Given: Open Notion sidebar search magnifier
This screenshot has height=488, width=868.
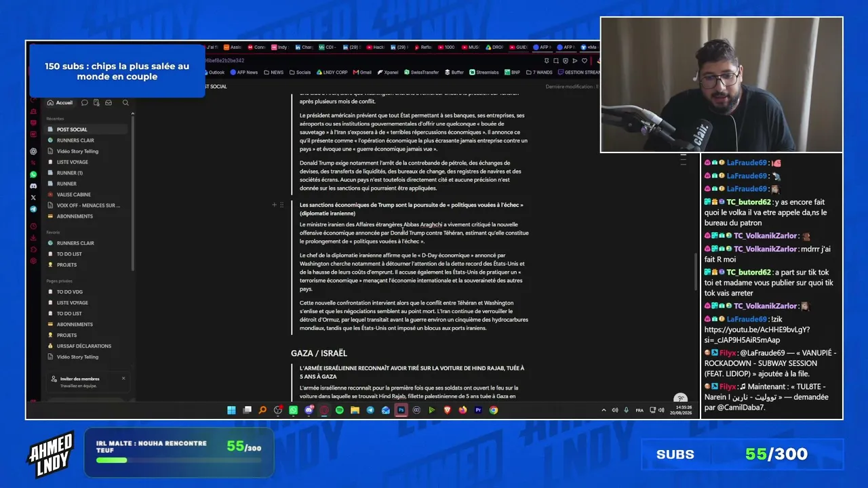Looking at the screenshot, I should click(x=125, y=103).
